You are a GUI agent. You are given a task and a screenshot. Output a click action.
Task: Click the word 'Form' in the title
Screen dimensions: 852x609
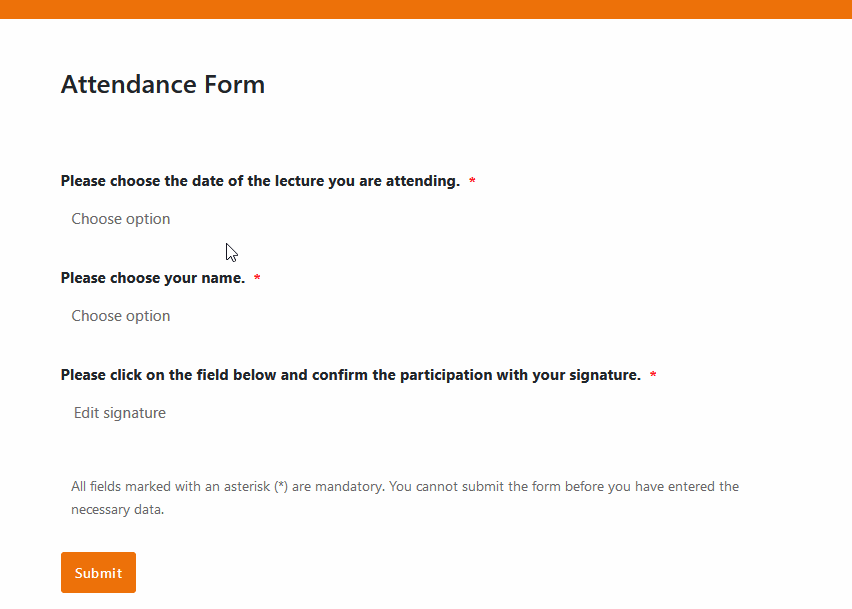(x=234, y=84)
